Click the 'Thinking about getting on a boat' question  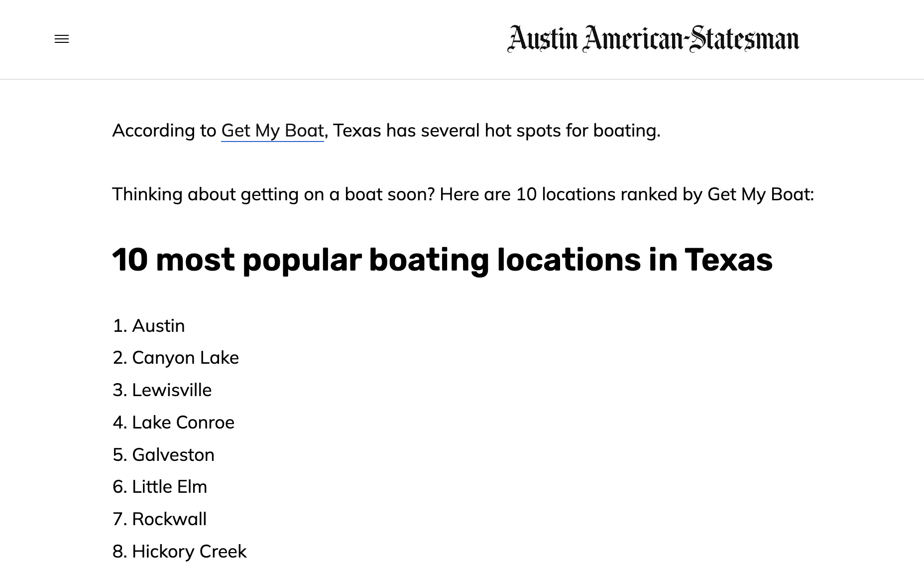tap(273, 194)
